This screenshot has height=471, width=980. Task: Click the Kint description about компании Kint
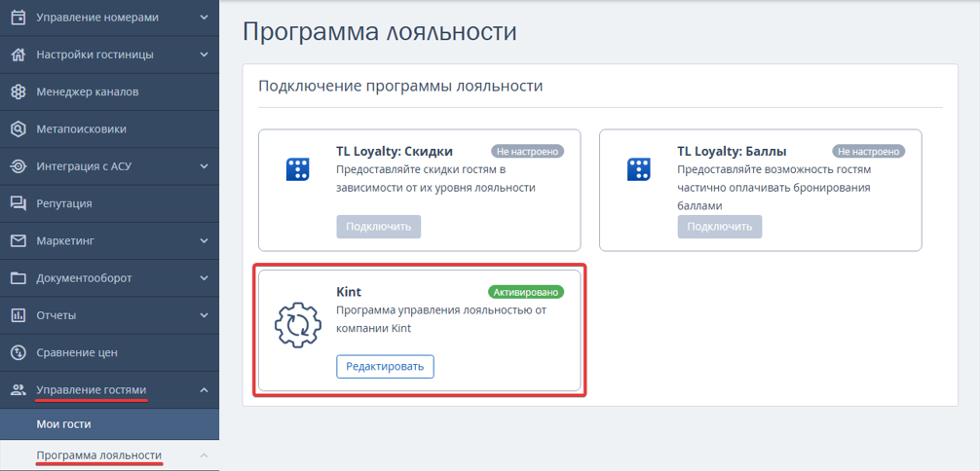440,319
